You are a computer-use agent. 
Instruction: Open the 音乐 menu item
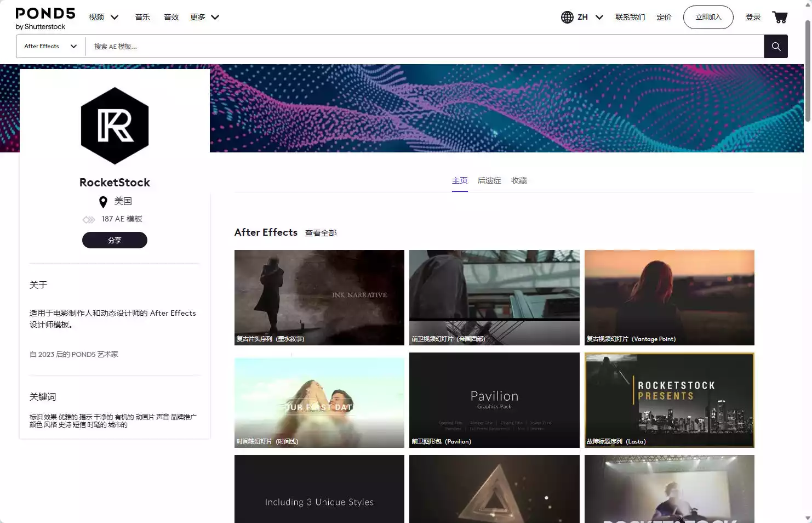(142, 18)
